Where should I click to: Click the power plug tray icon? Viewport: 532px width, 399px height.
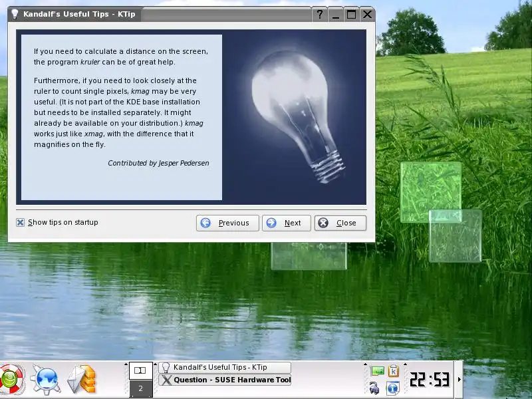click(374, 388)
